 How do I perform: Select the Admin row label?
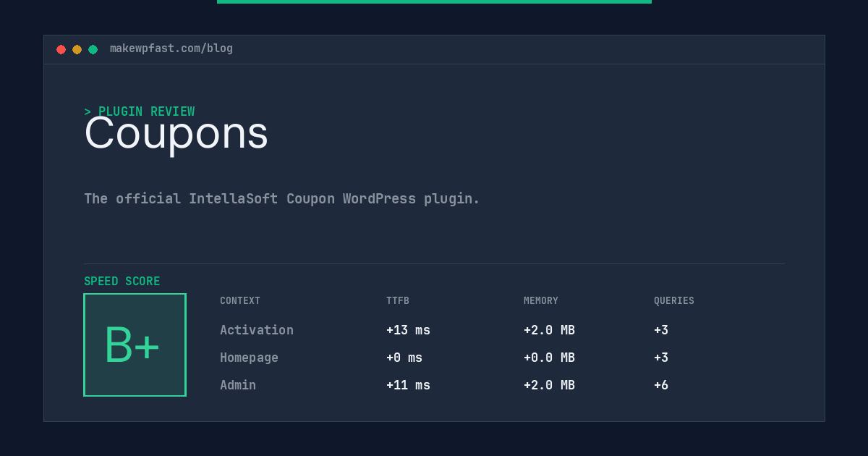click(238, 385)
